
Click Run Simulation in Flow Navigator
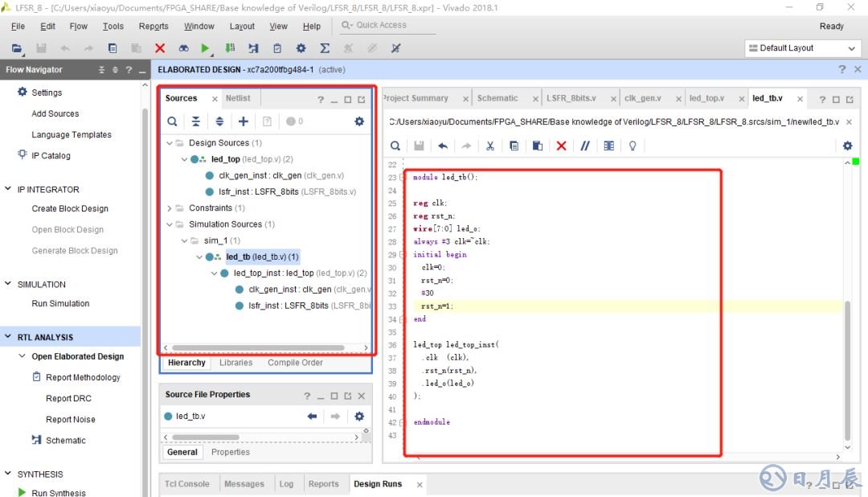(60, 304)
